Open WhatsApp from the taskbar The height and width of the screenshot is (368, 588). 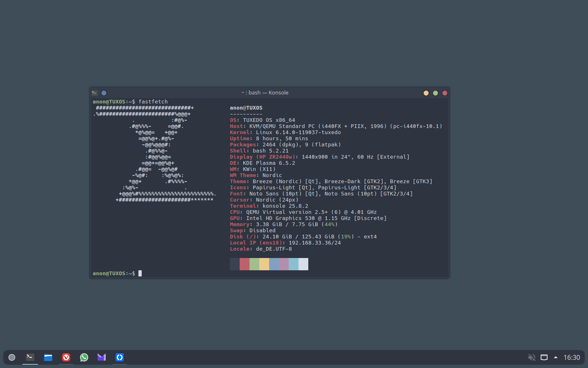(84, 357)
